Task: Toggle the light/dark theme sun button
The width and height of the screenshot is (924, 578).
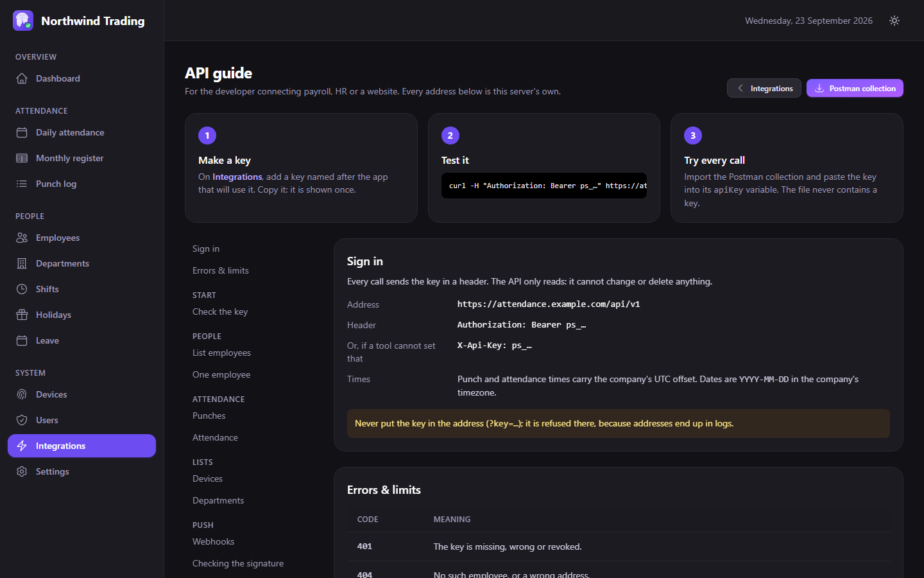Action: (894, 21)
